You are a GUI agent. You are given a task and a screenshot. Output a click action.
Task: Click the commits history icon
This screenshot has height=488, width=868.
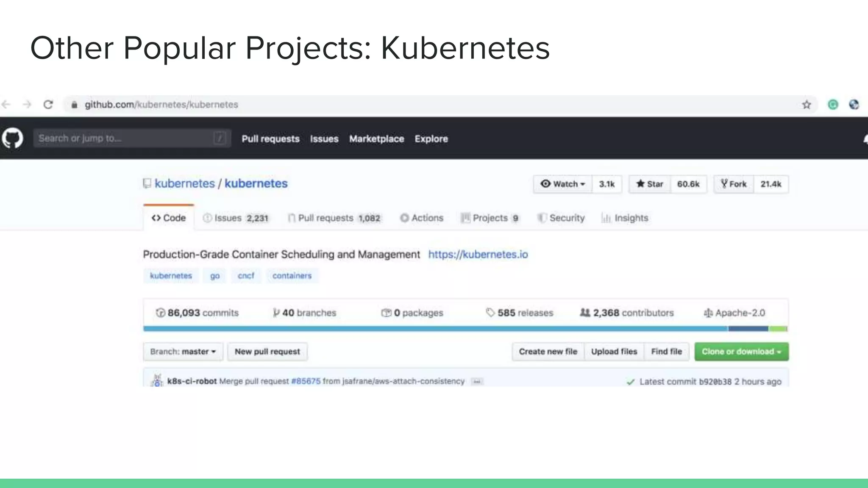[160, 313]
